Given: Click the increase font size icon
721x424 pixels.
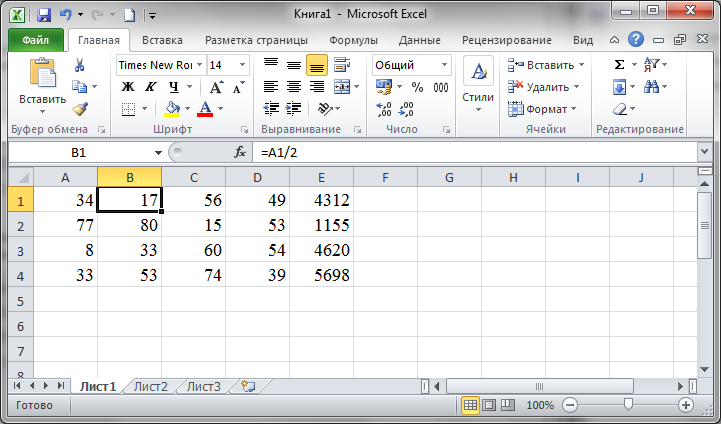Looking at the screenshot, I should coord(216,86).
